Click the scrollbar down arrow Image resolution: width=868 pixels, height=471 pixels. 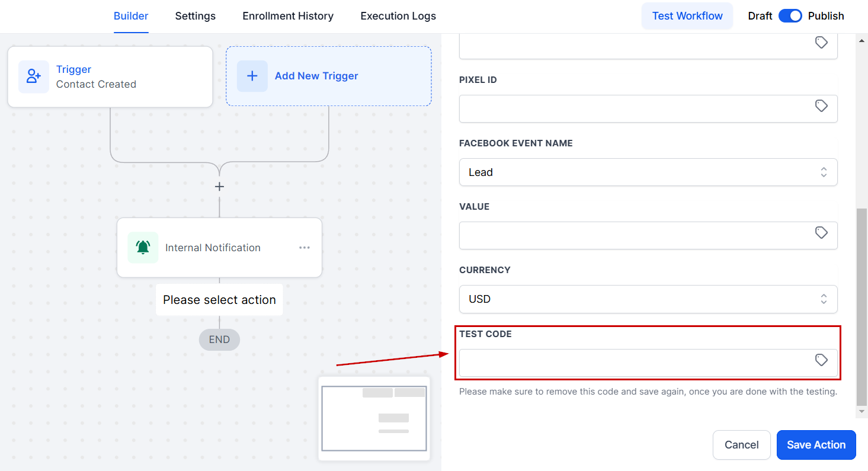(862, 411)
